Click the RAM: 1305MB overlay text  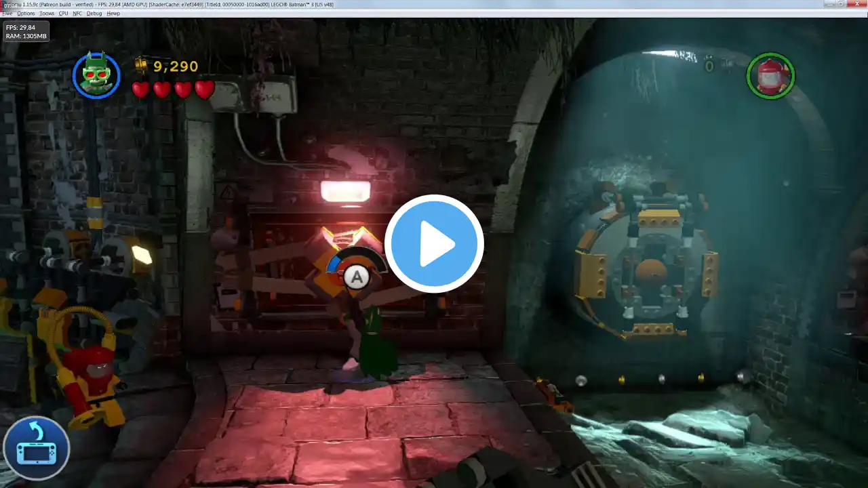(x=26, y=37)
